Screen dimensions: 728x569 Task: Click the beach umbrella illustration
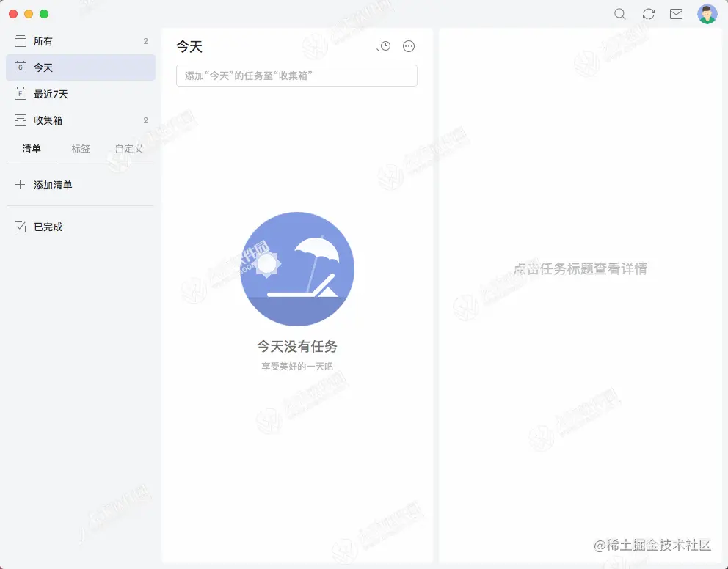[297, 269]
